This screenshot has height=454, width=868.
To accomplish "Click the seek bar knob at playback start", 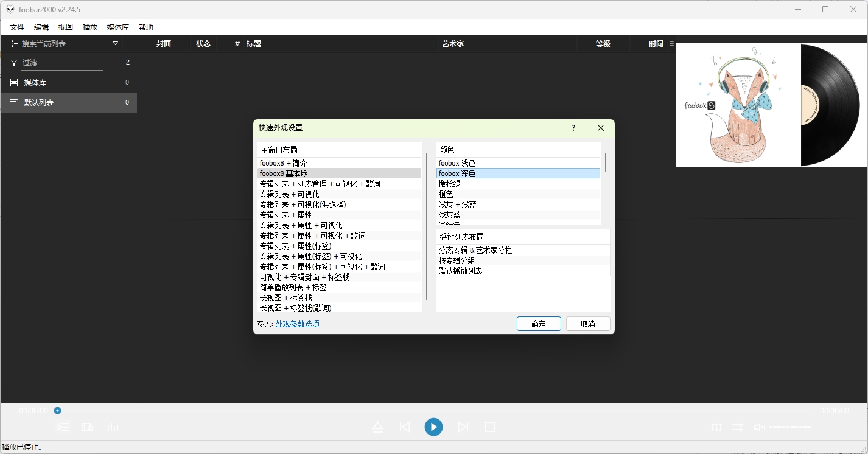I will click(57, 411).
